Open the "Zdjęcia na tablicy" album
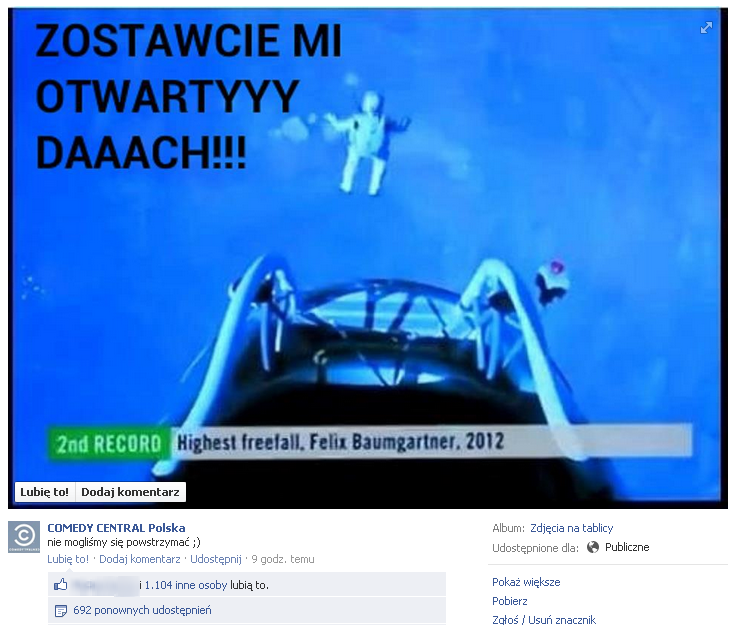 click(x=571, y=528)
